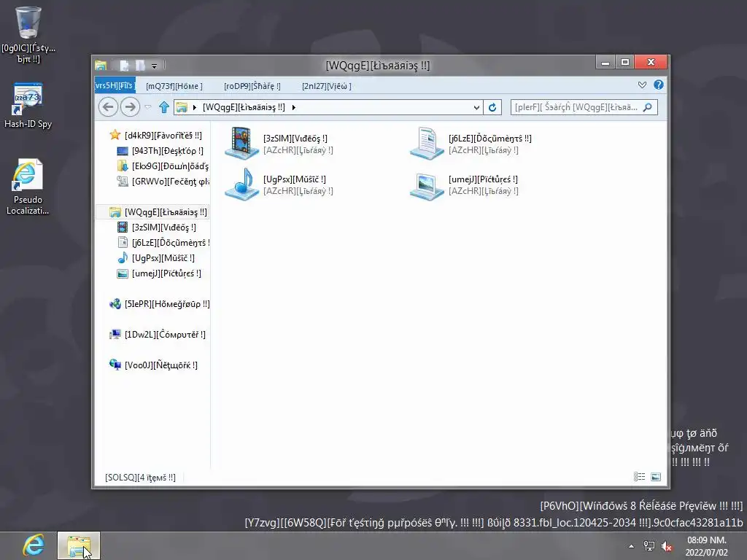Click the Properties quick access toolbar icon
This screenshot has height=560, width=747.
(x=124, y=65)
